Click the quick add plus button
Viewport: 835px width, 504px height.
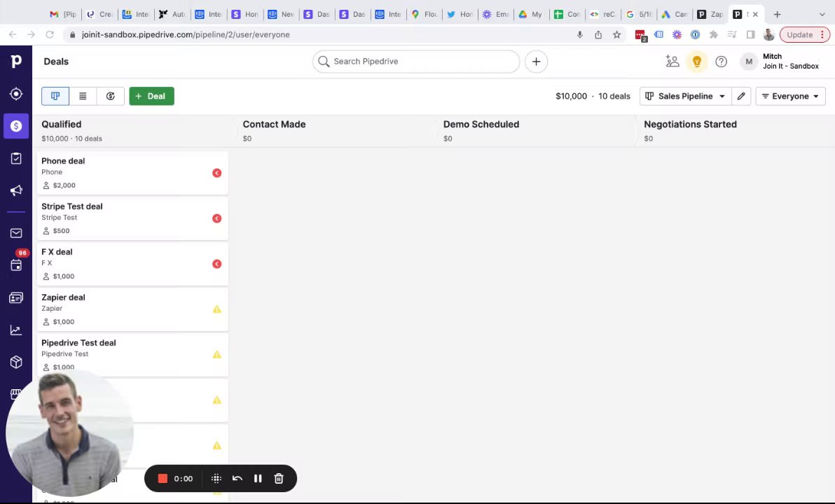pos(537,62)
